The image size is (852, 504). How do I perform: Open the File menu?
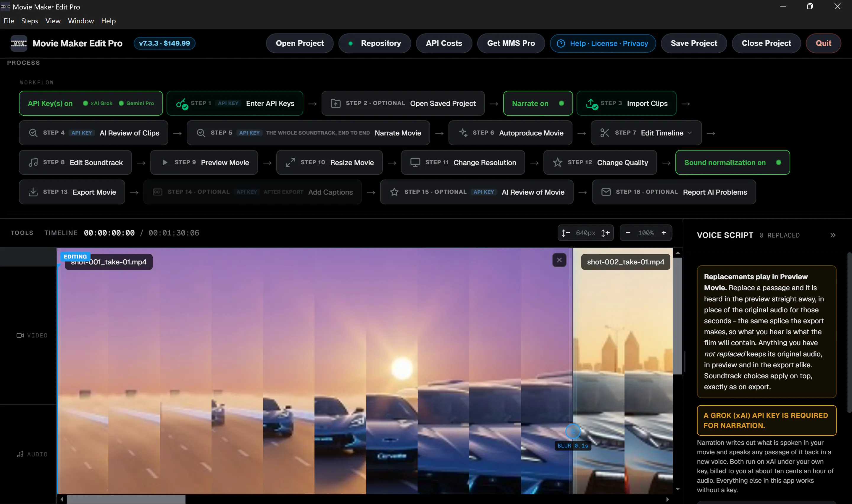pyautogui.click(x=9, y=21)
